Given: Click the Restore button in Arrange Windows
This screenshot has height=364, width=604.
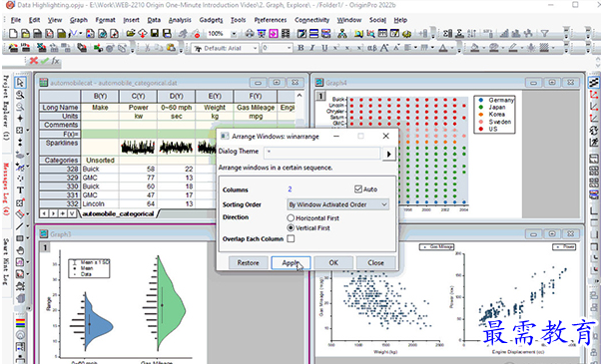Looking at the screenshot, I should click(248, 263).
